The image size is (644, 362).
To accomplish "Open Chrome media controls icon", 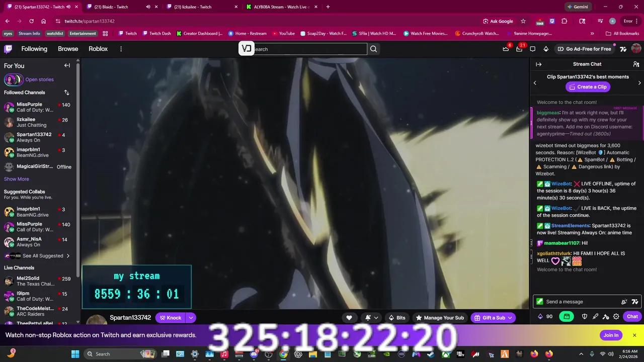I will point(600,21).
